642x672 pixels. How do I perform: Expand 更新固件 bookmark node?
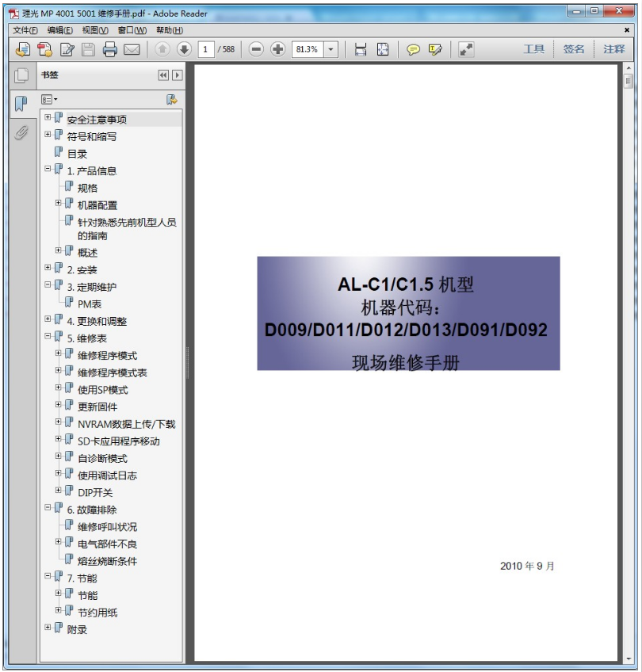coord(59,404)
